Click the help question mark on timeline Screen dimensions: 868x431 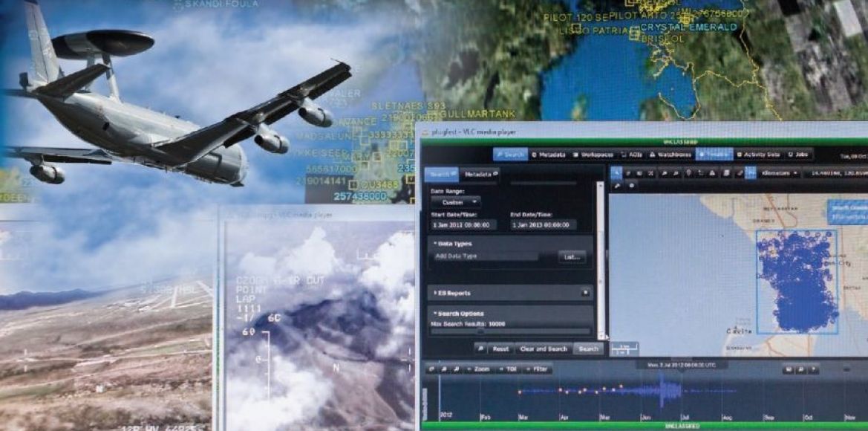815,369
